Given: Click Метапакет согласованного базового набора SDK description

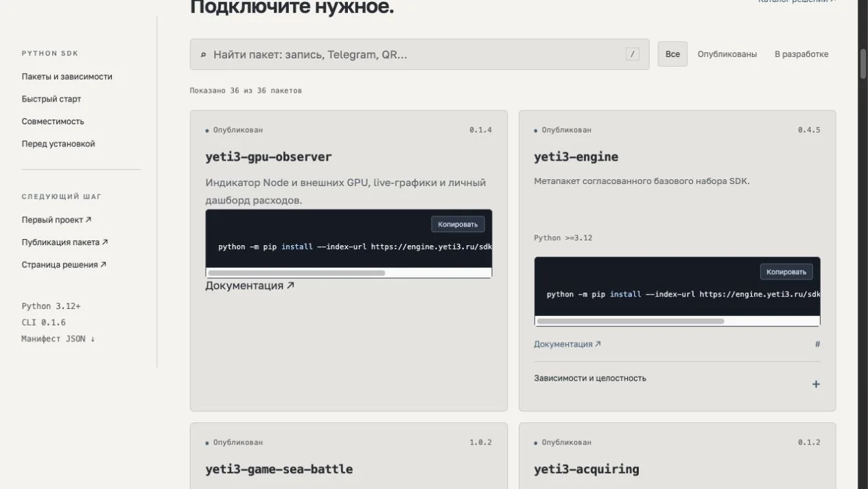Looking at the screenshot, I should (642, 181).
